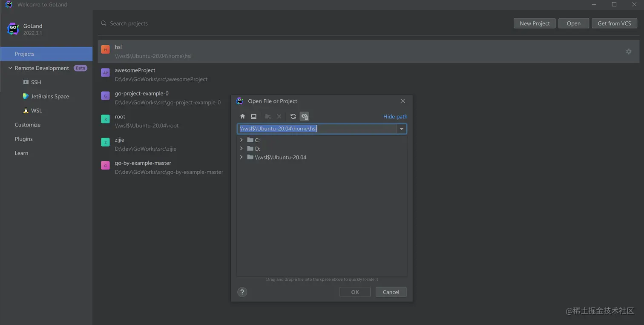Image resolution: width=644 pixels, height=325 pixels.
Task: Click the Hide path link
Action: click(395, 117)
